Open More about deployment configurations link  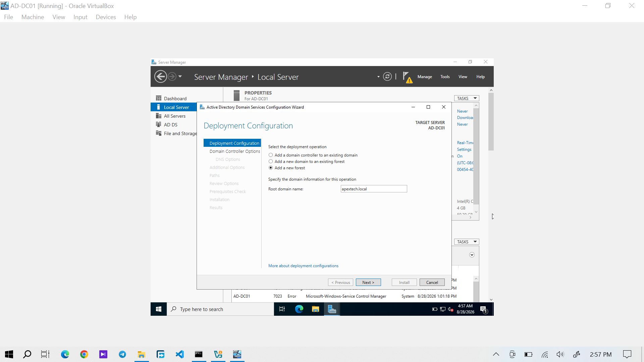point(303,266)
